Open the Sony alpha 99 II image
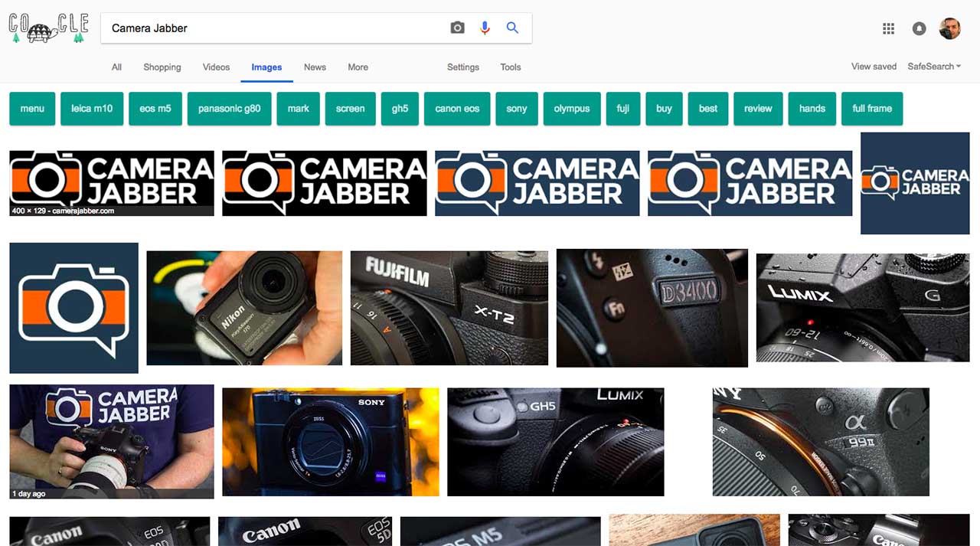The height and width of the screenshot is (546, 980). click(x=821, y=442)
